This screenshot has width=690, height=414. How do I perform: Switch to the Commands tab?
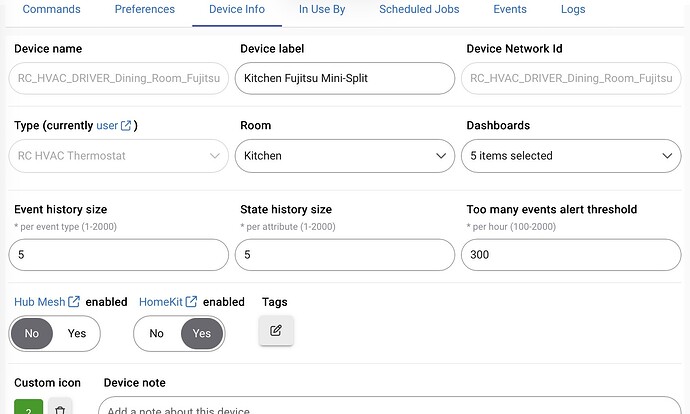tap(52, 10)
